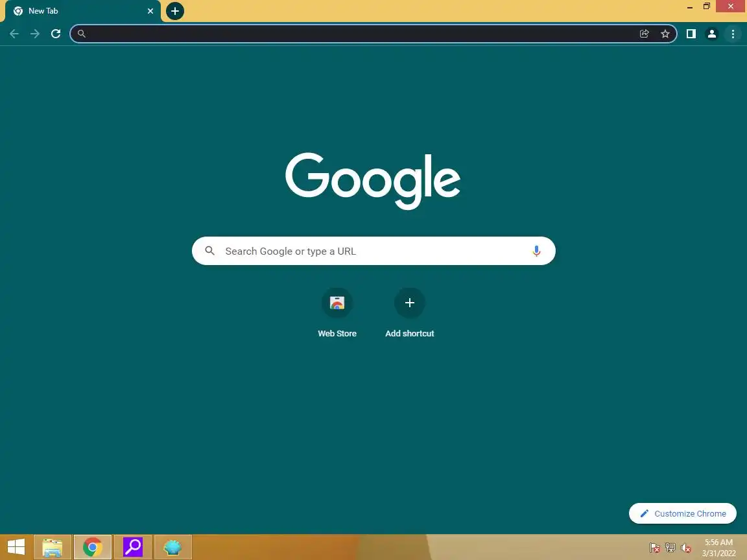747x560 pixels.
Task: Open the purple magnifier app in taskbar
Action: (x=133, y=547)
